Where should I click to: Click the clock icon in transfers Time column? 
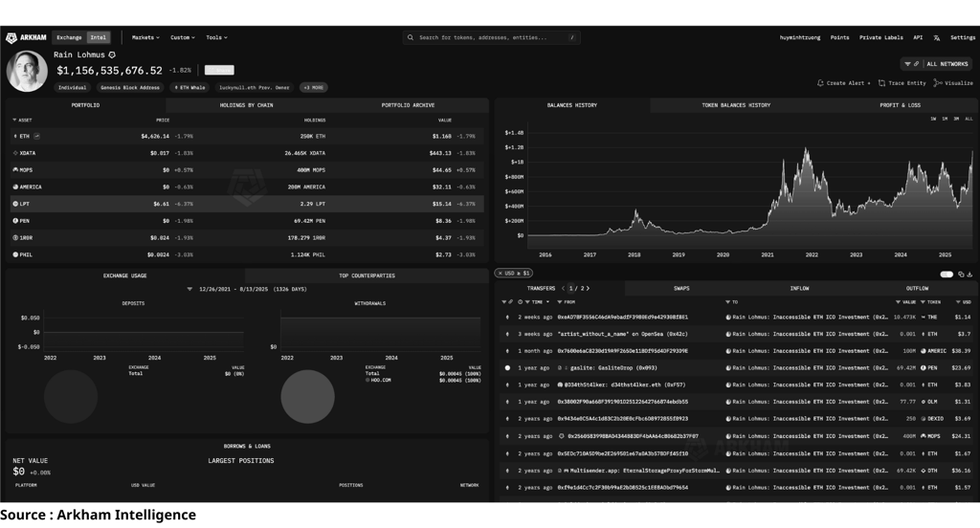coord(520,302)
